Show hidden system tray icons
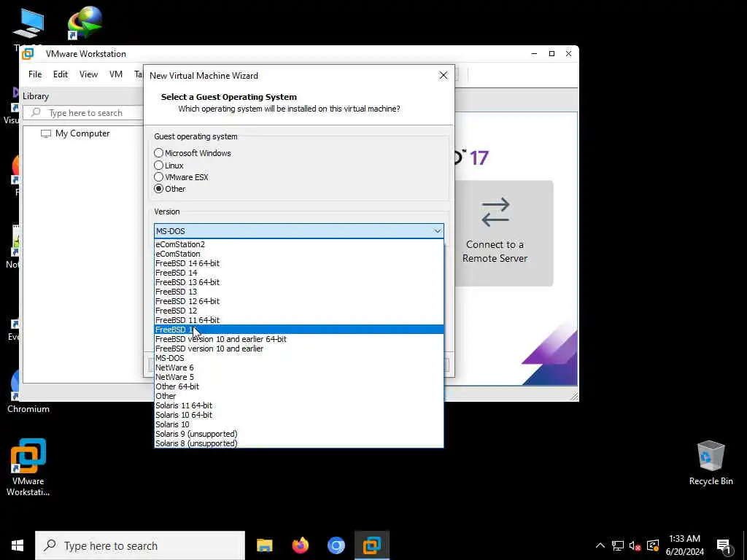Image resolution: width=747 pixels, height=560 pixels. click(600, 545)
